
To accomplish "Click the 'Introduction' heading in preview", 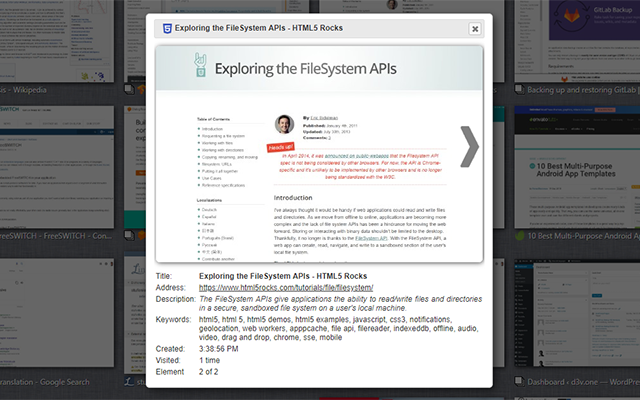I will [x=293, y=198].
